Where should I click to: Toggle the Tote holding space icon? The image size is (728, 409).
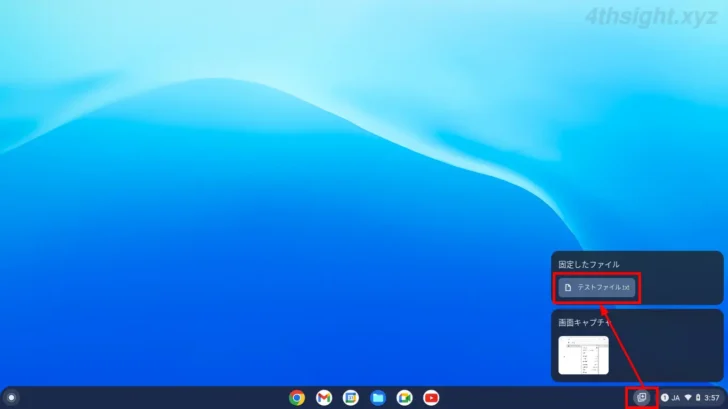tap(642, 397)
